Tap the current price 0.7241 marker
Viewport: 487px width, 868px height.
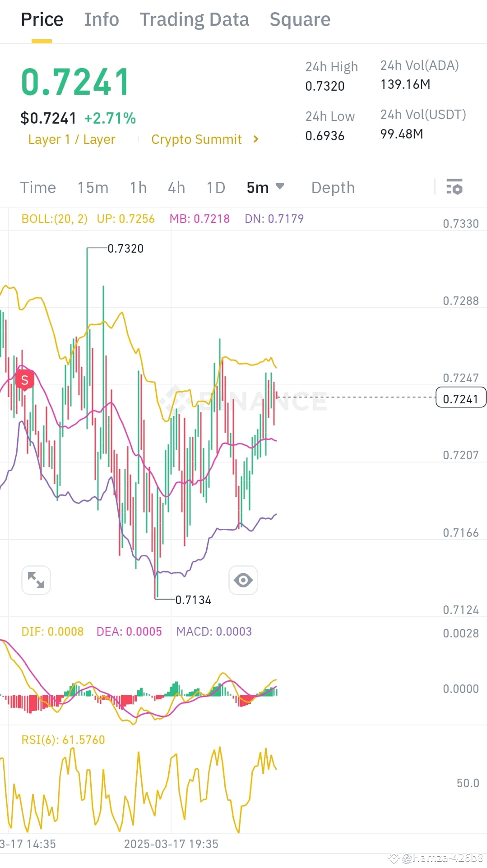tap(460, 397)
